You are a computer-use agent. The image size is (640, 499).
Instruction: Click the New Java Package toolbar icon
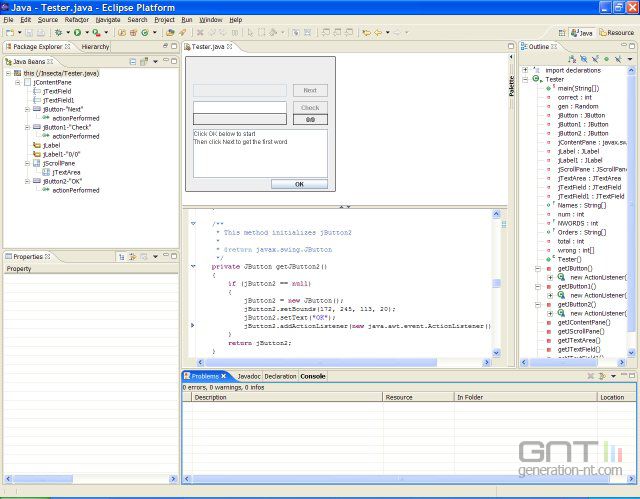click(x=133, y=32)
